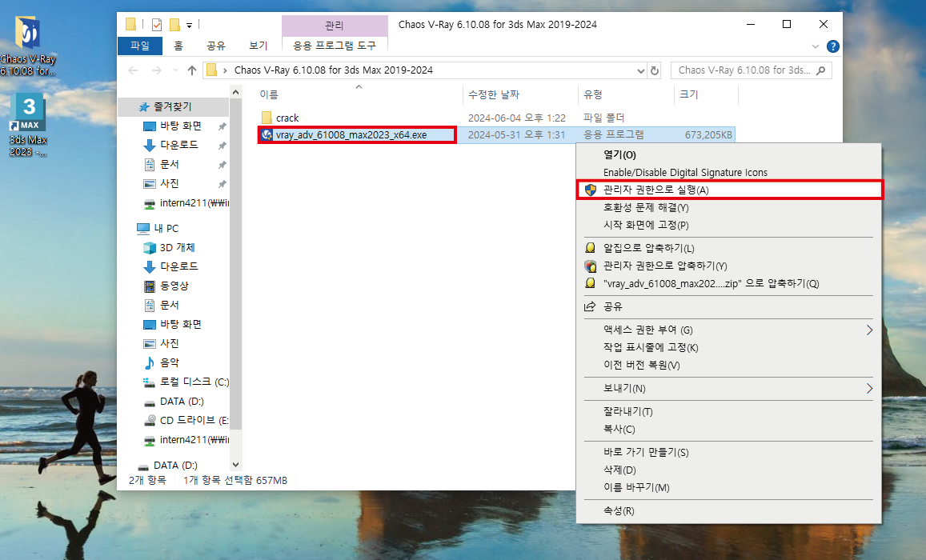
Task: Expand 보내기 submenu
Action: [x=869, y=388]
